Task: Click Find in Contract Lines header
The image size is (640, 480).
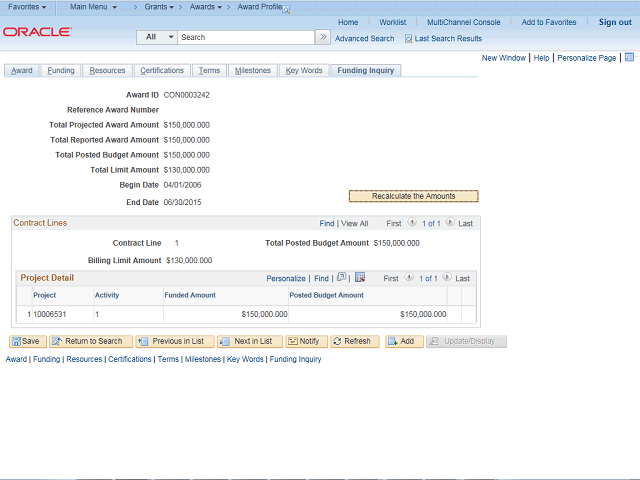Action: click(327, 223)
